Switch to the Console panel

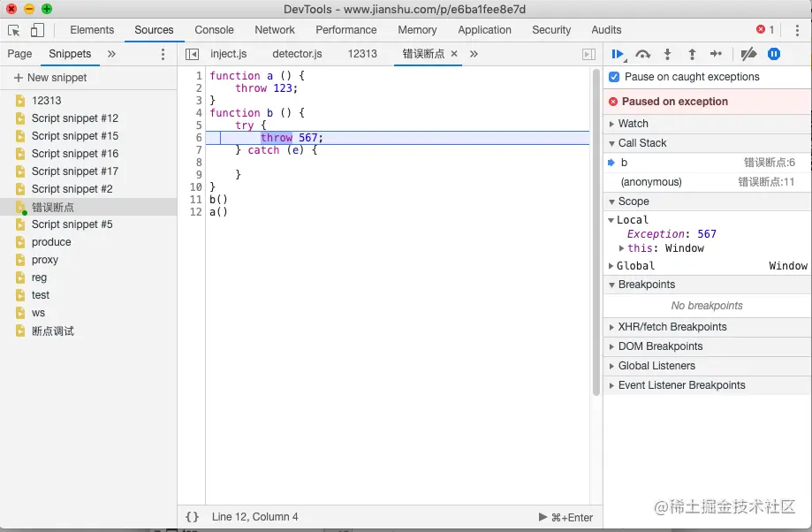(215, 30)
